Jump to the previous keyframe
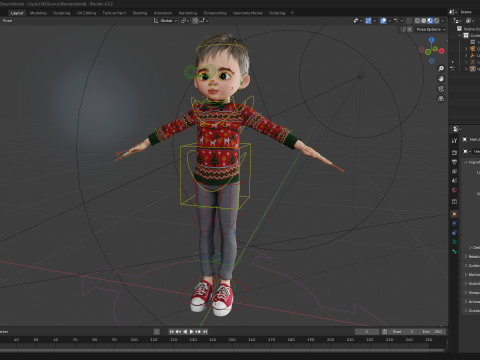The height and width of the screenshot is (360, 480). (178, 332)
